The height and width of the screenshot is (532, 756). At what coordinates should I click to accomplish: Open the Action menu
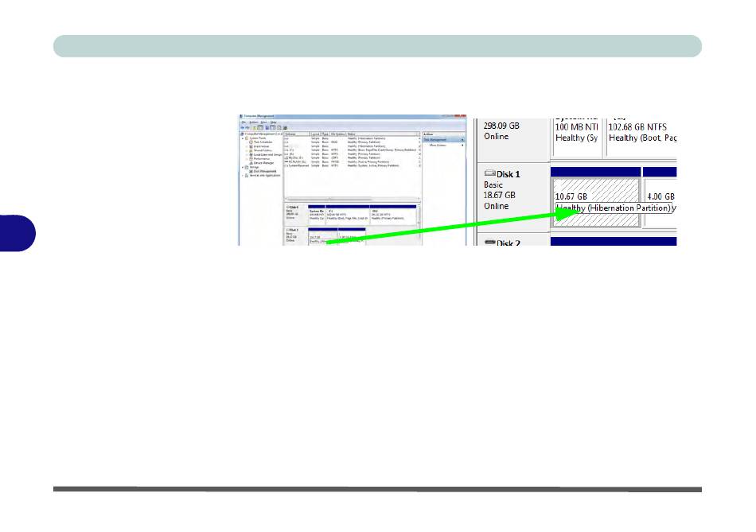coord(252,122)
